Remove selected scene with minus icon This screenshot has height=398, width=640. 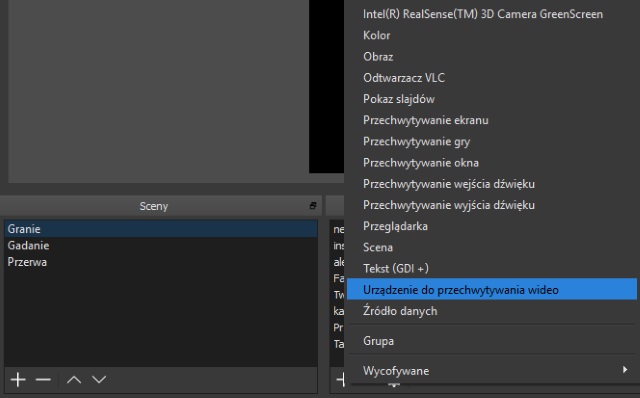tap(43, 380)
